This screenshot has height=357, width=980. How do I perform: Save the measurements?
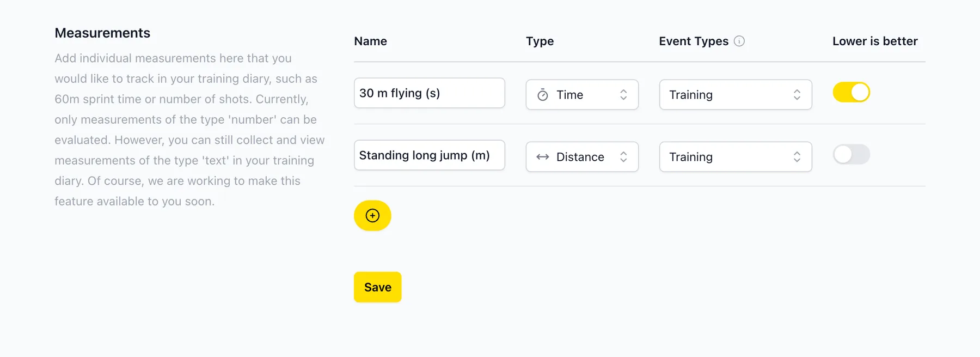[377, 287]
